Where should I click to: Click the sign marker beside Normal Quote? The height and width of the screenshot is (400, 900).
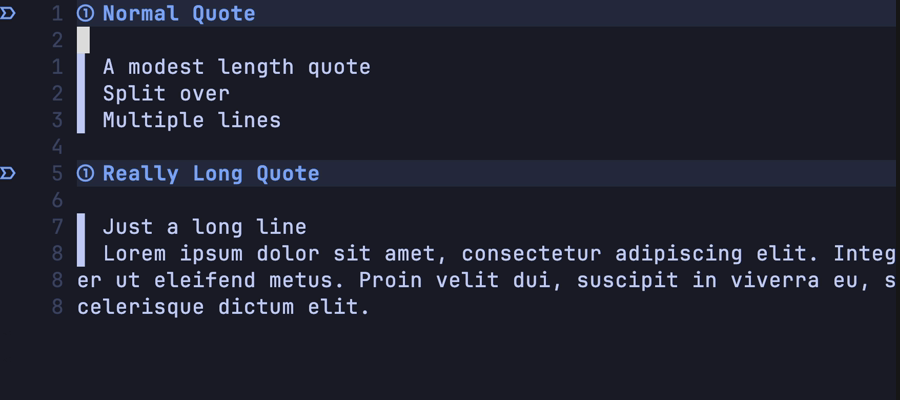8,13
